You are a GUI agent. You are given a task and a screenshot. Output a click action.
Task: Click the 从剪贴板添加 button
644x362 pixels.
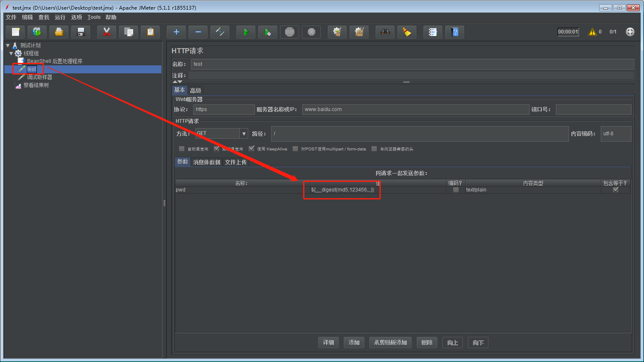(391, 343)
